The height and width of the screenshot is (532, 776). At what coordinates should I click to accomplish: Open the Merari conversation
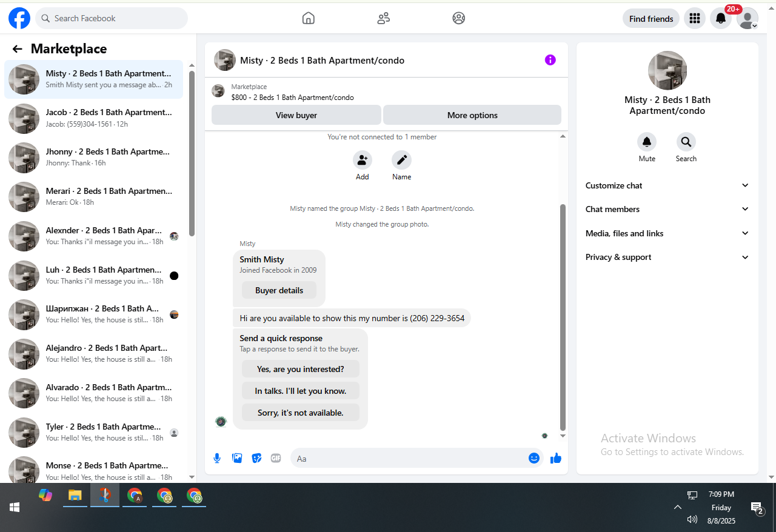click(x=94, y=197)
